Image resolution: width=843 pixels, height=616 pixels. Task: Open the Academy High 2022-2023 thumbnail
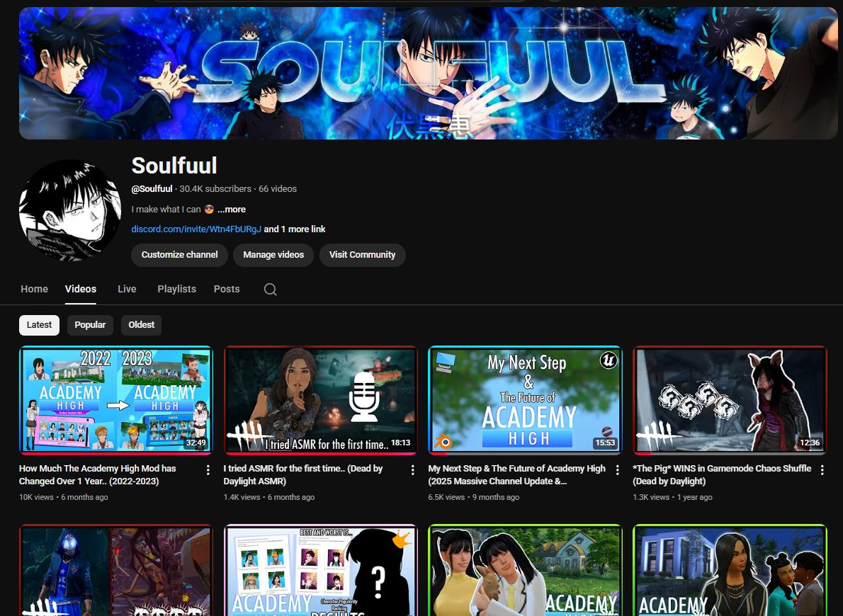click(116, 401)
